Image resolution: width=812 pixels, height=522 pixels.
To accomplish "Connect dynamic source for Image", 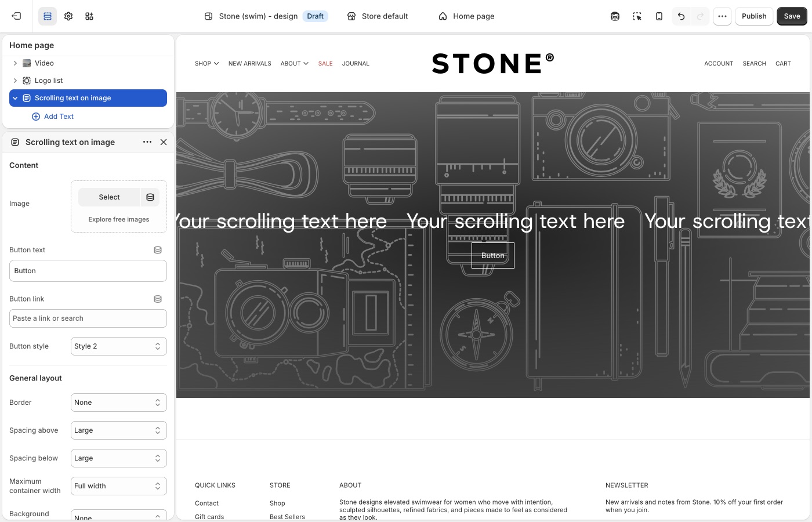I will click(x=150, y=197).
